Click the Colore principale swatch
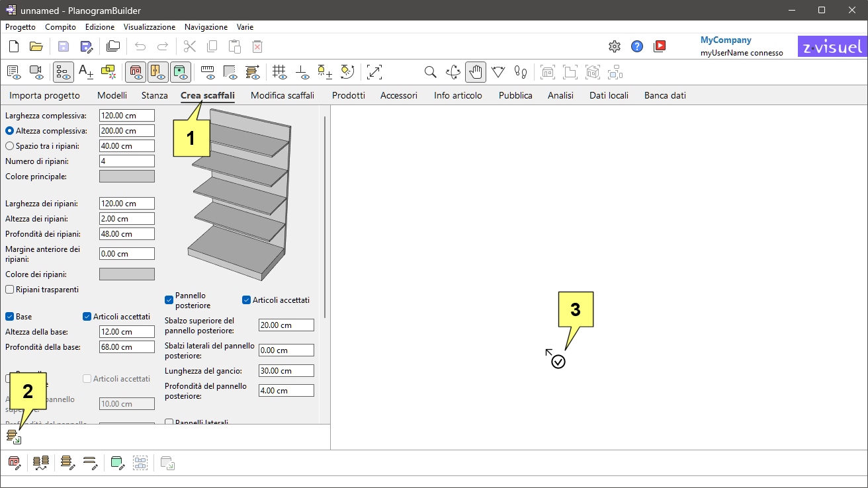 coord(127,177)
